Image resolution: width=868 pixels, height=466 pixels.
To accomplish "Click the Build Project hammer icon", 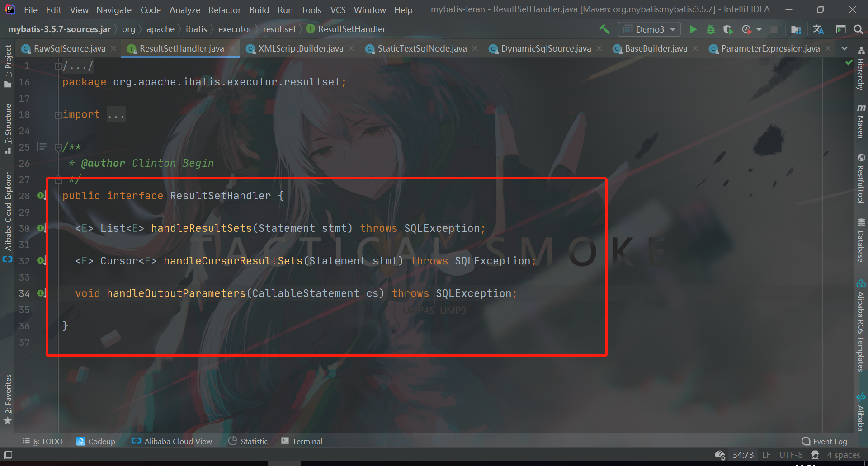I will pyautogui.click(x=604, y=29).
